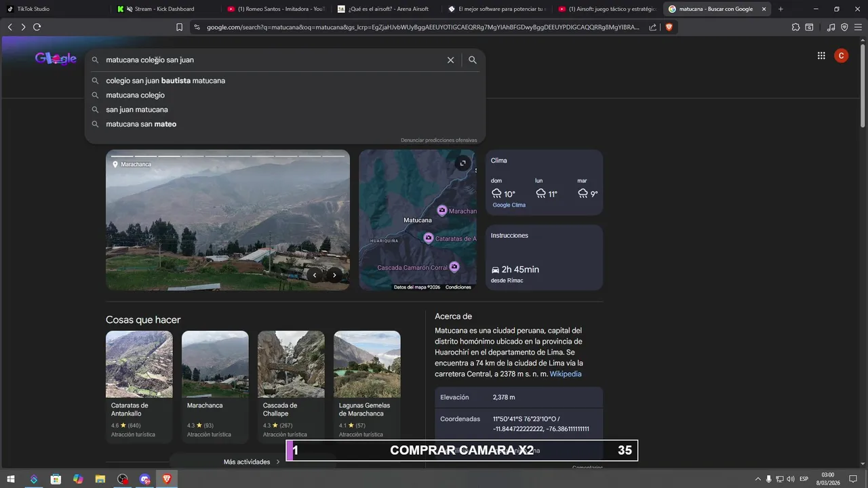Screen dimensions: 868x488
Task: Click the Matucana map preview
Action: point(418,220)
